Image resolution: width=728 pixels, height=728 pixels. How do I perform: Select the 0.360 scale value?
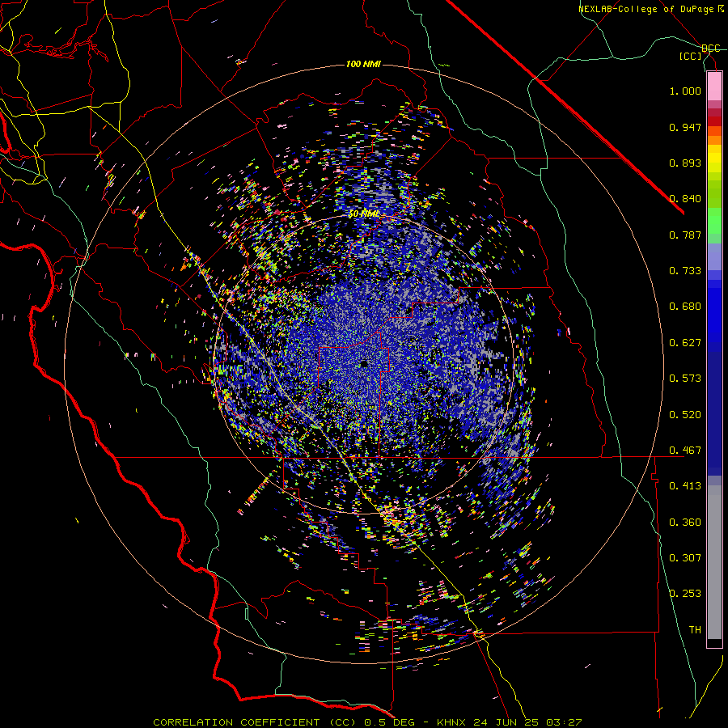(x=685, y=523)
